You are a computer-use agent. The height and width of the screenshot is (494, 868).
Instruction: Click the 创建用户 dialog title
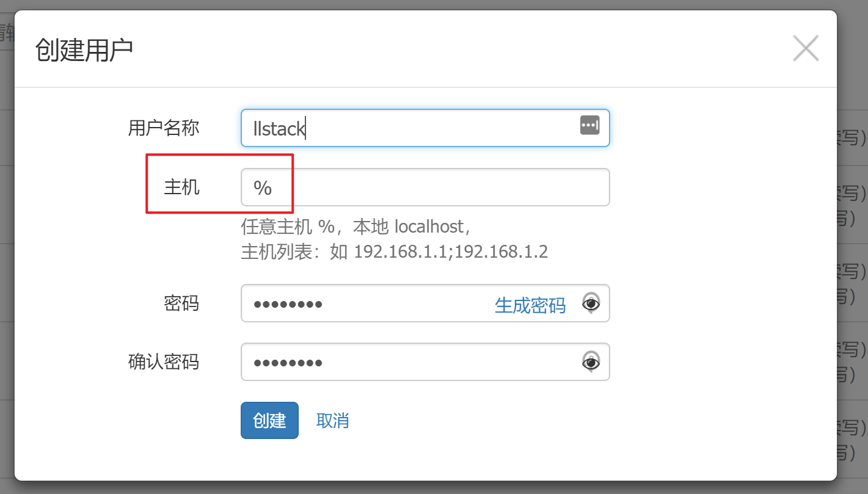tap(84, 49)
